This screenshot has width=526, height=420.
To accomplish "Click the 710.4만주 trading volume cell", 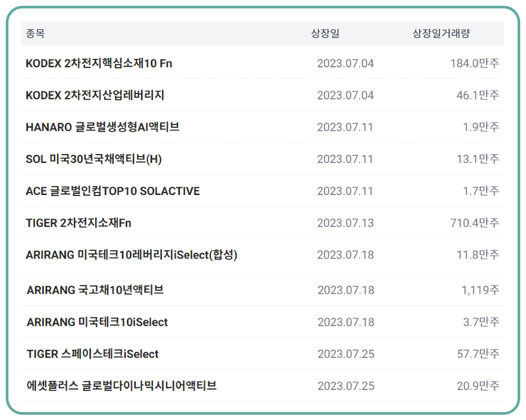I will (474, 223).
